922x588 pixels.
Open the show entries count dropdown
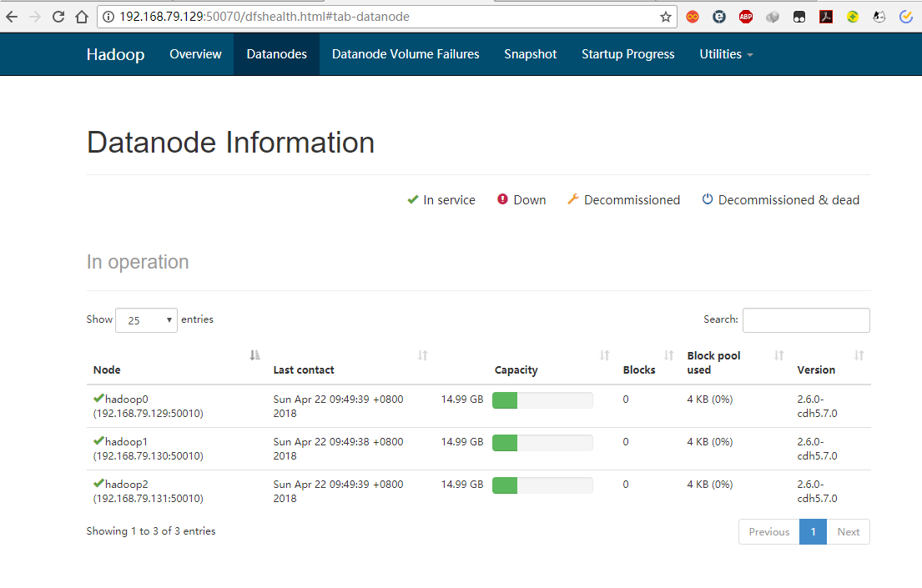(146, 320)
